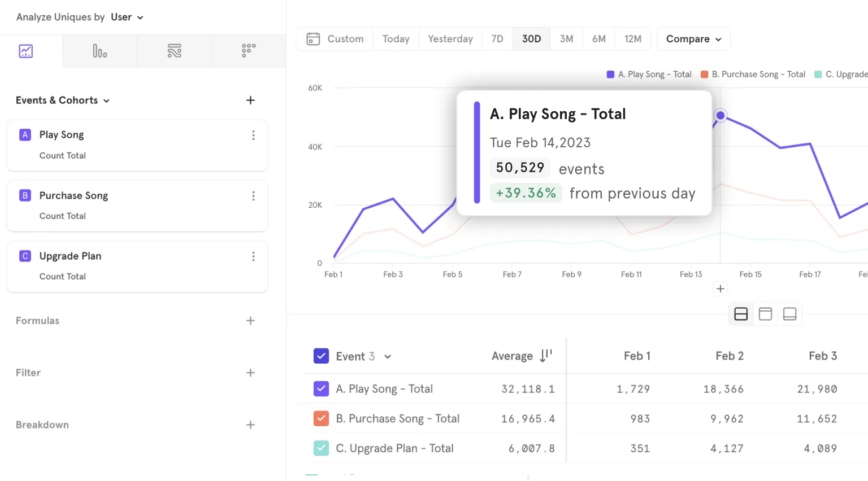The width and height of the screenshot is (868, 481).
Task: Open the Compare dropdown
Action: point(693,39)
